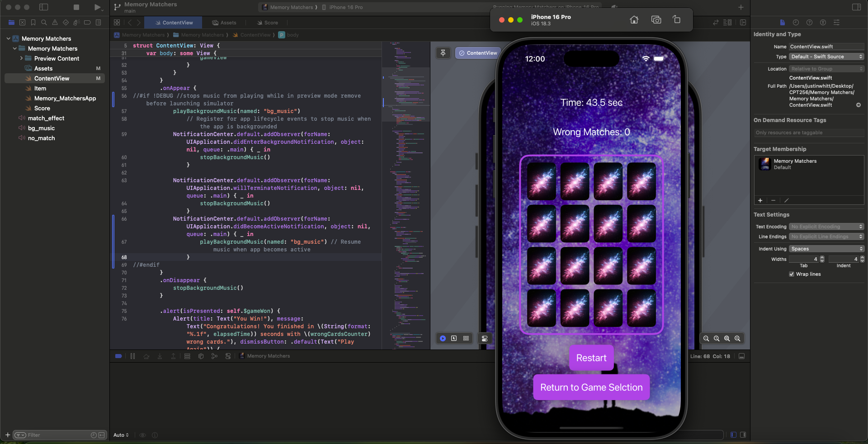
Task: Toggle the Wrap lines checkbox
Action: (792, 274)
